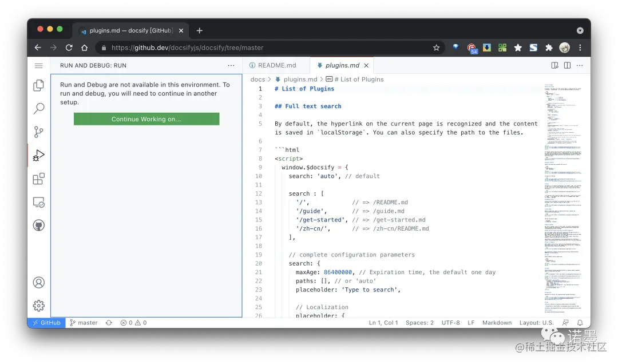
Task: Click the "placeholder: 'Type to search'" line
Action: click(x=348, y=290)
